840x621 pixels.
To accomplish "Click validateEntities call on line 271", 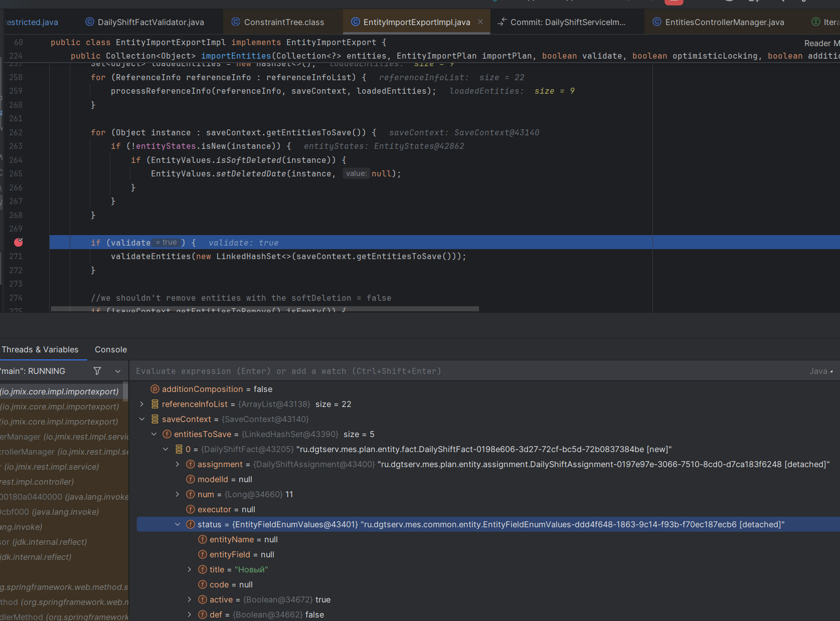I will coord(151,256).
